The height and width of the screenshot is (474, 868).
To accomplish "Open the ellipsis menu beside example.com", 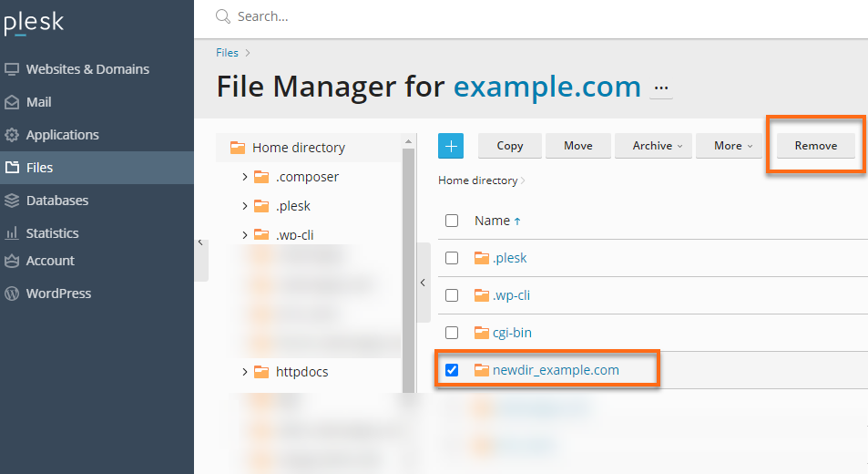I will click(661, 88).
